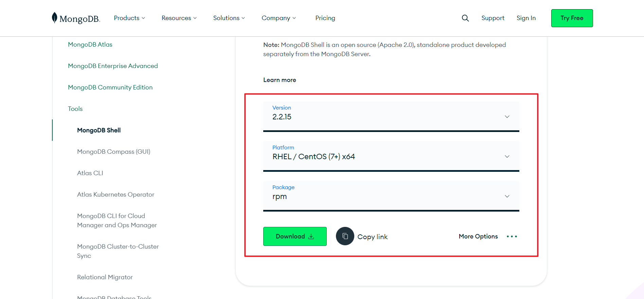Expand the Company menu
The width and height of the screenshot is (644, 299).
click(279, 18)
